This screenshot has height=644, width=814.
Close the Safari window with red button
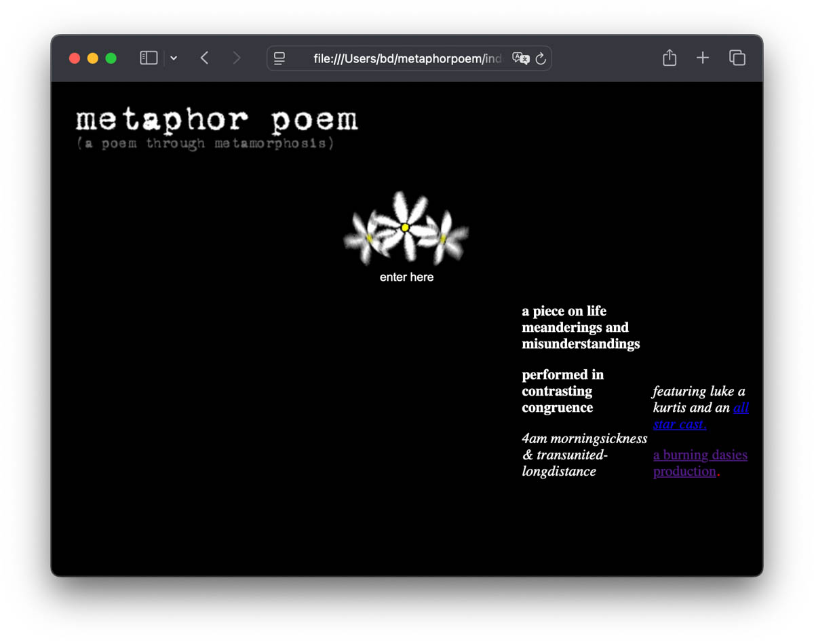pyautogui.click(x=75, y=58)
